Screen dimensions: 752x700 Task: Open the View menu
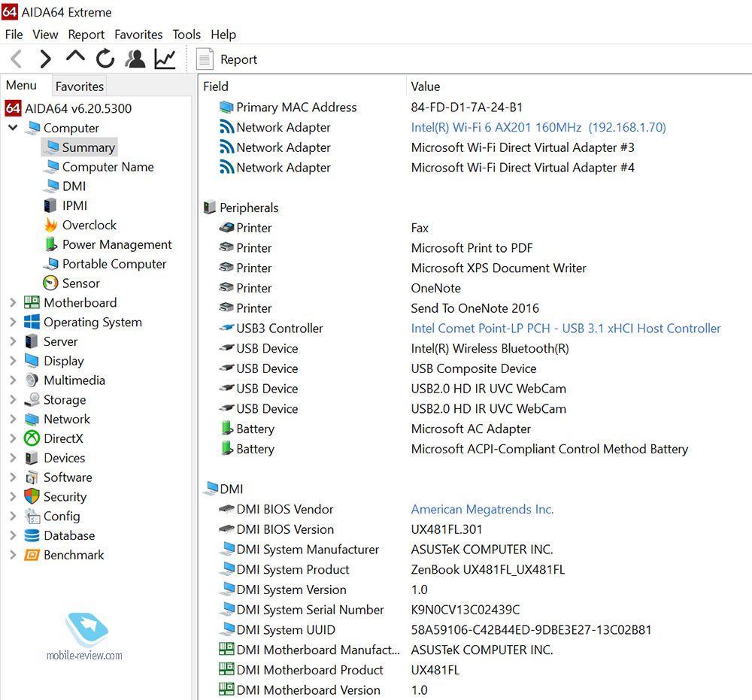click(x=45, y=35)
